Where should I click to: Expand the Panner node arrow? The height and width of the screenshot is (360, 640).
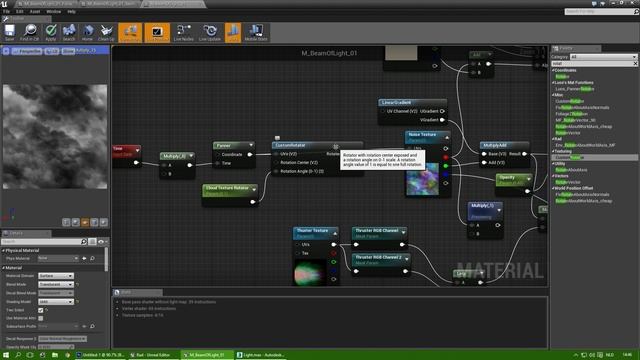(x=251, y=145)
